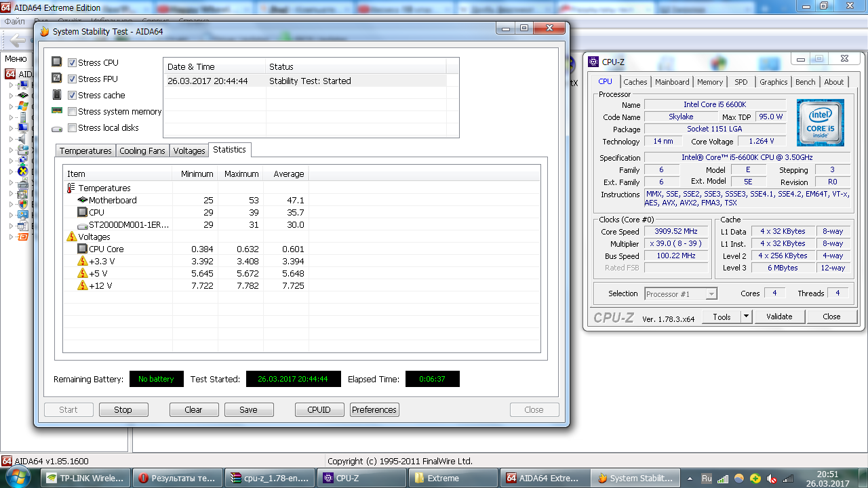868x488 pixels.
Task: Open the Processor #1 selection combo box
Action: click(680, 293)
